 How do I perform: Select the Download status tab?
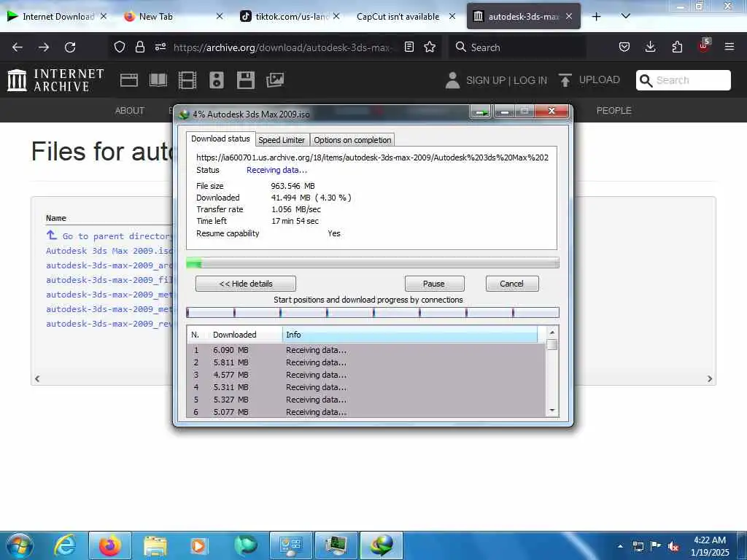[x=220, y=139]
